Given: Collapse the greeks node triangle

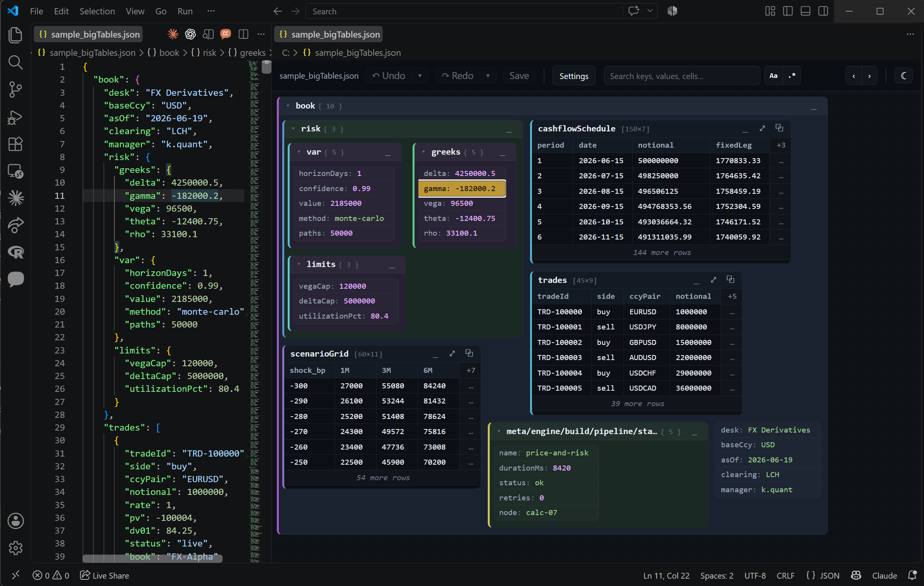Looking at the screenshot, I should point(423,152).
